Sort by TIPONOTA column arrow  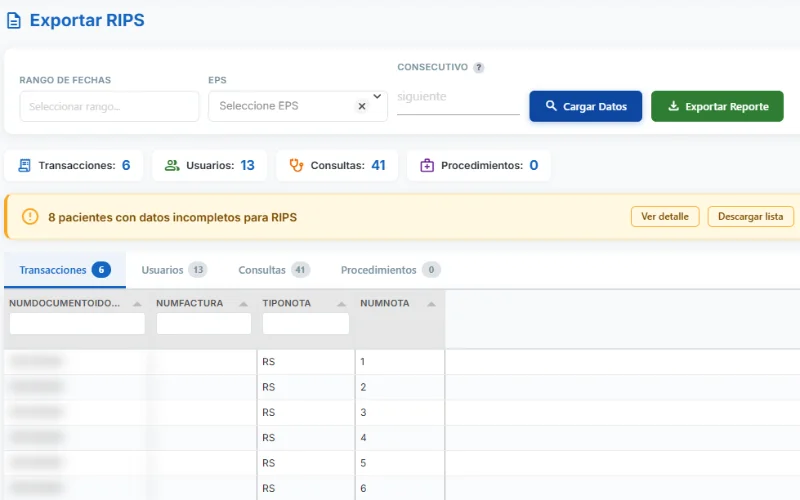click(341, 304)
